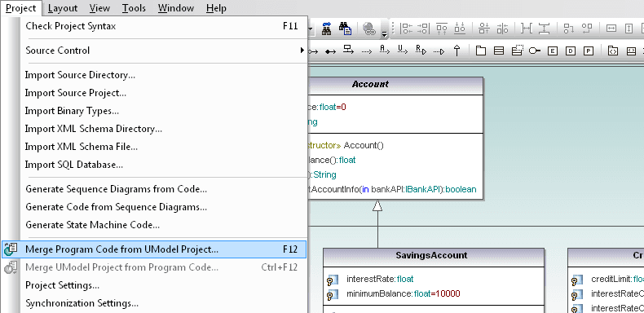This screenshot has height=313, width=644.
Task: Choose Generate Code from Sequence Diagrams...
Action: [154, 207]
